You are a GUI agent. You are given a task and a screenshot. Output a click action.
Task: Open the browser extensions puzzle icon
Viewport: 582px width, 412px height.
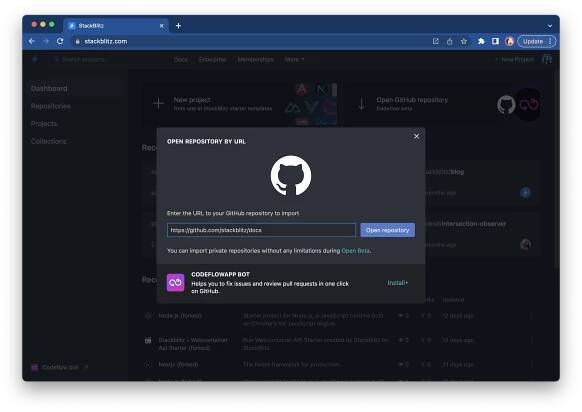[481, 41]
